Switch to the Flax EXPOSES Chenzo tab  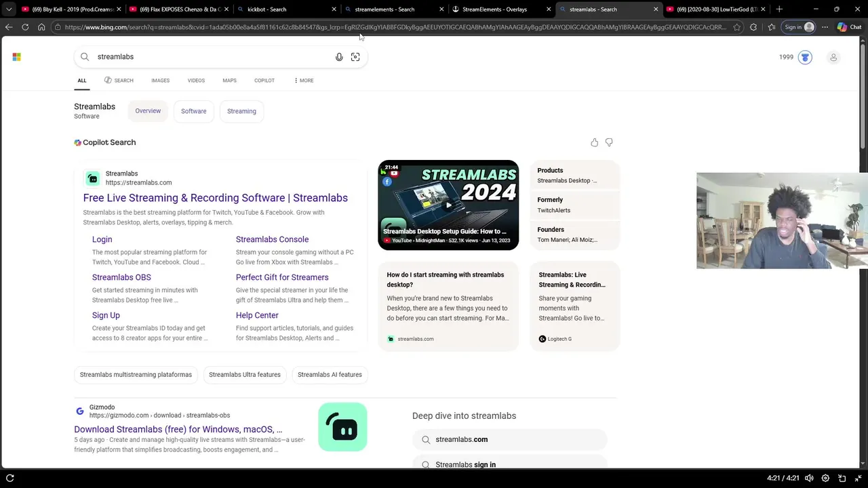178,9
